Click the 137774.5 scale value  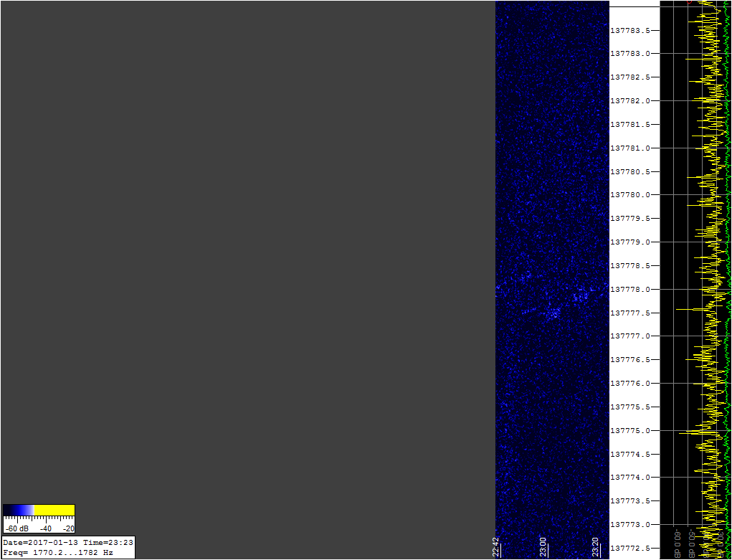(631, 454)
